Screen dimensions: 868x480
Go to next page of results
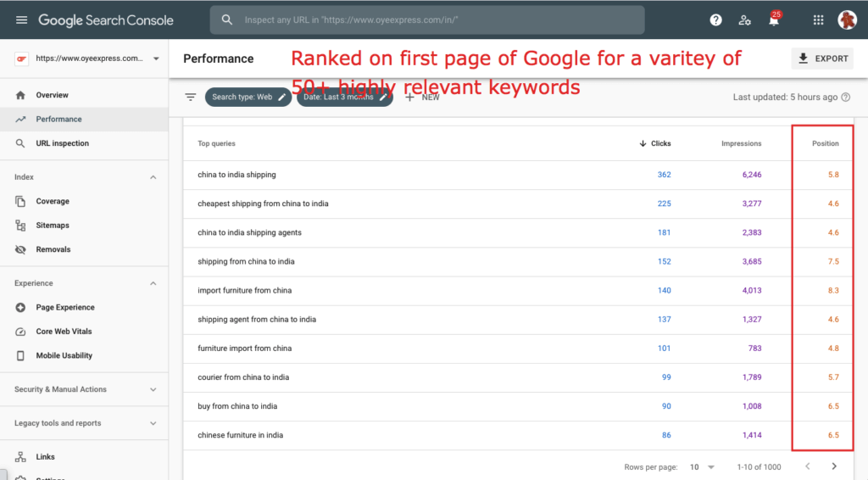click(x=834, y=466)
